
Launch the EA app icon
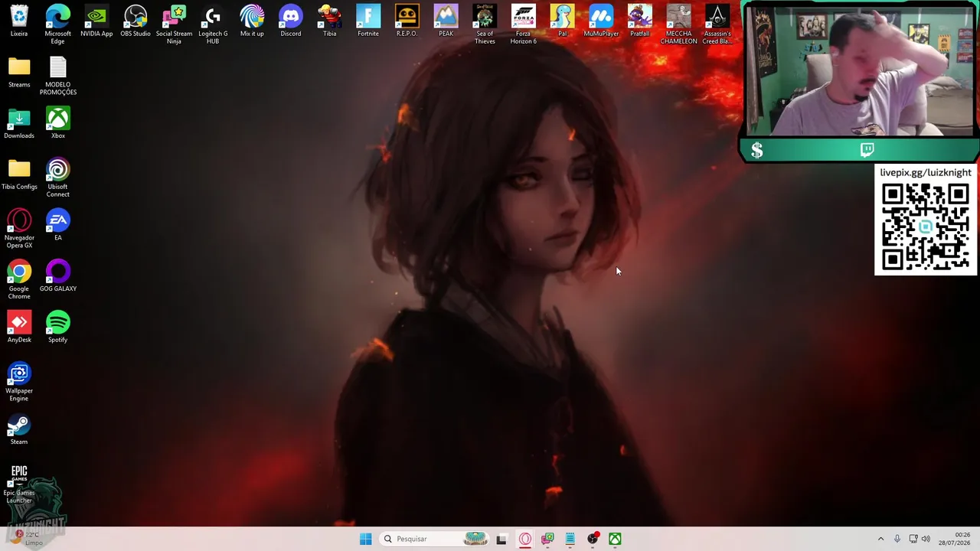click(x=58, y=225)
